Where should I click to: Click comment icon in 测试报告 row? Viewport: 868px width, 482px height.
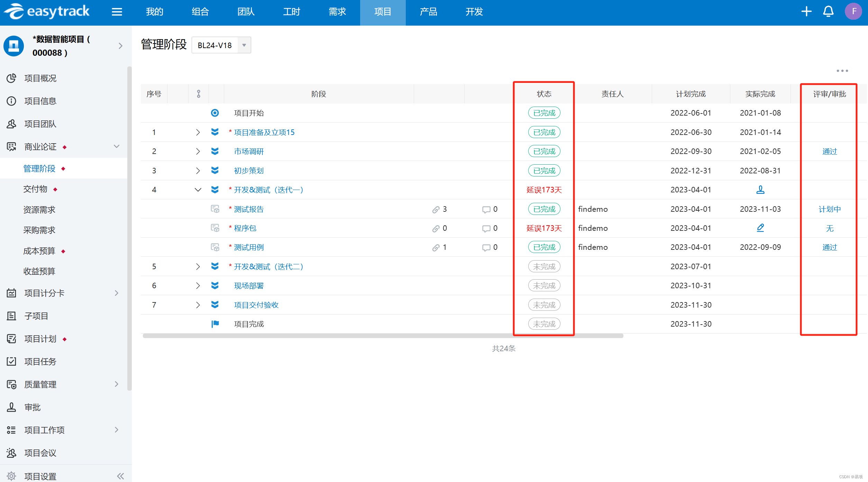[486, 209]
